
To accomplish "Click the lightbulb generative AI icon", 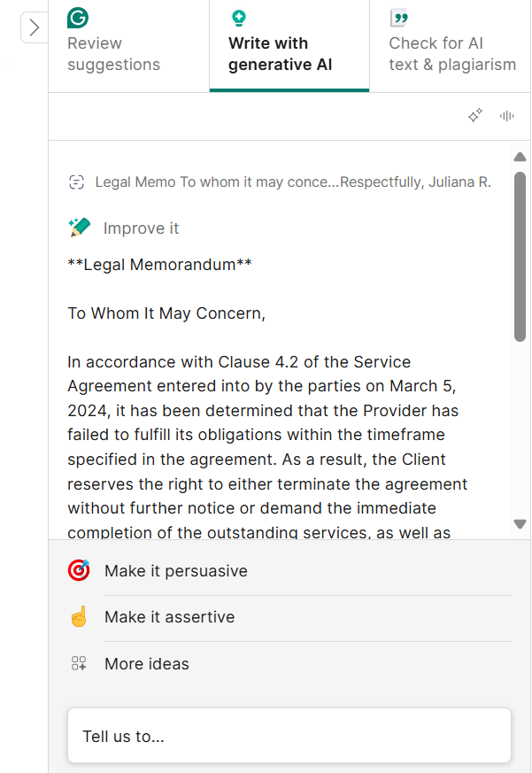I will [238, 18].
